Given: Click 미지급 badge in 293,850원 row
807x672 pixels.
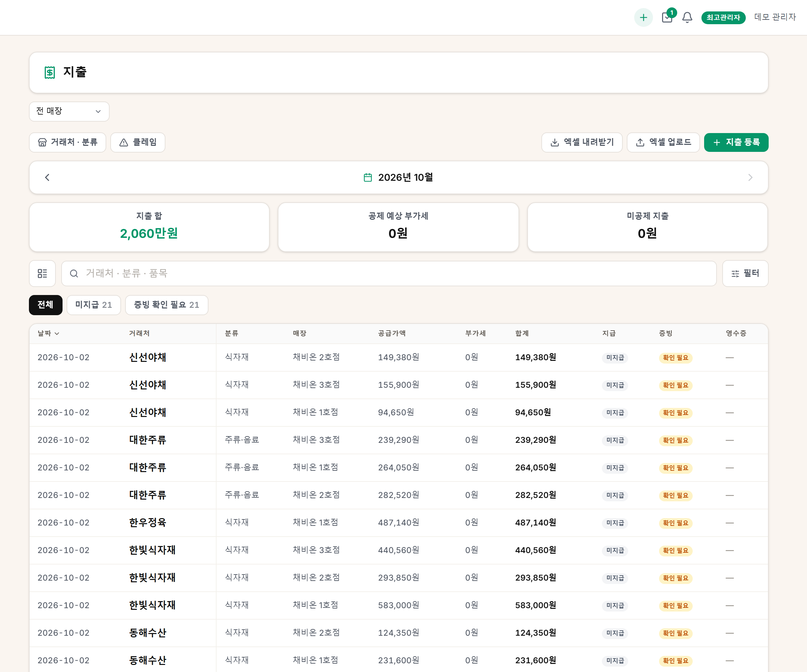Looking at the screenshot, I should click(x=615, y=578).
